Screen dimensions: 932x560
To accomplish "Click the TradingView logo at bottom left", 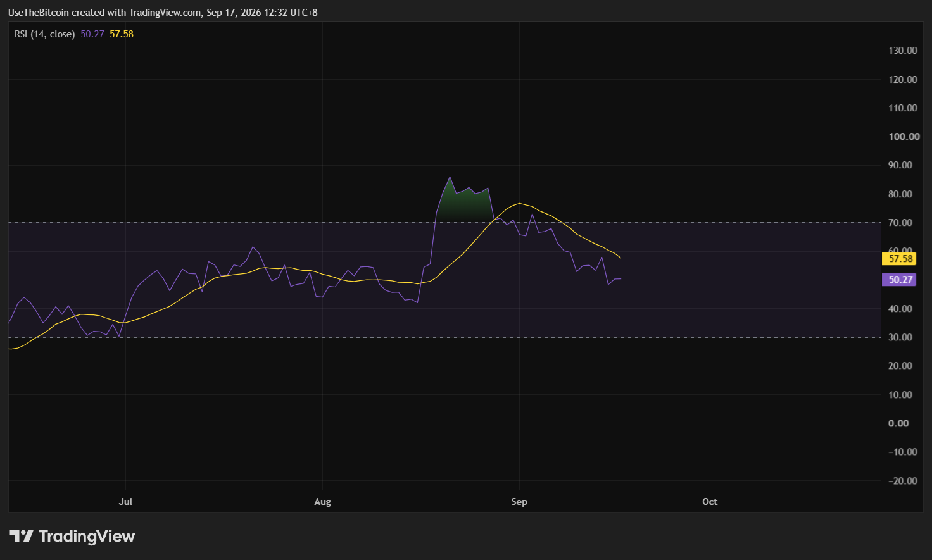I will tap(72, 537).
